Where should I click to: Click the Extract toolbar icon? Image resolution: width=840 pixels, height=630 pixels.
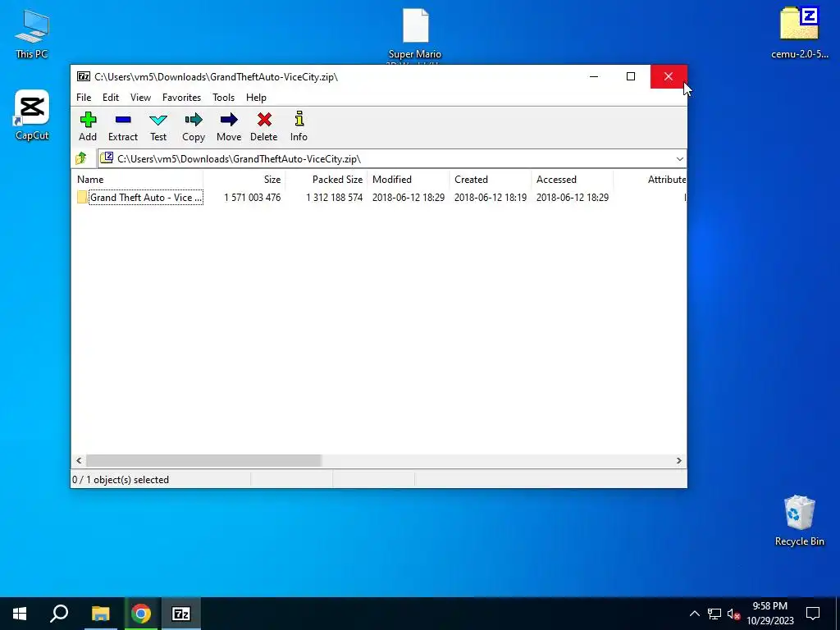tap(123, 126)
